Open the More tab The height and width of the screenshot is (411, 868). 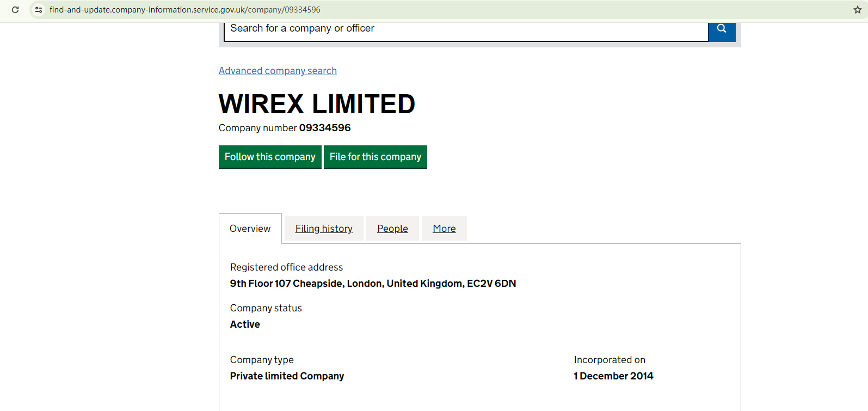[x=444, y=229]
